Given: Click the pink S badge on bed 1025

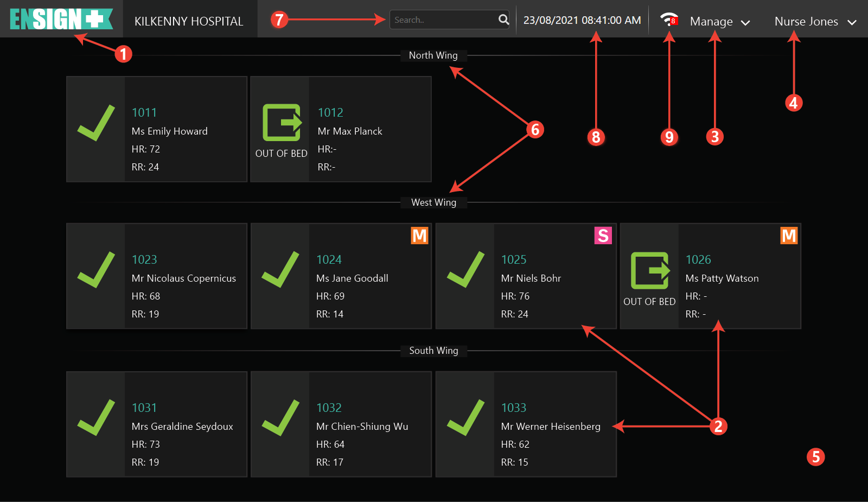Looking at the screenshot, I should tap(603, 236).
